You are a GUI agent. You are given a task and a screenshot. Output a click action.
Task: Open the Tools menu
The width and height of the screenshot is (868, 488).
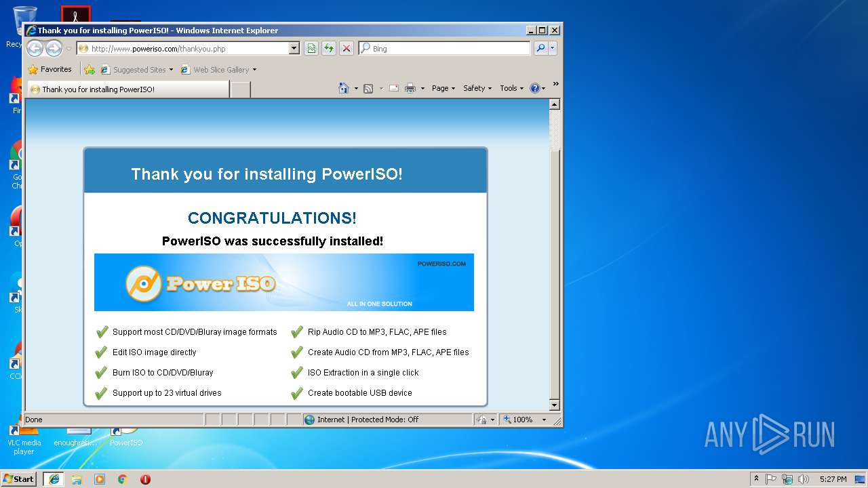click(x=511, y=88)
